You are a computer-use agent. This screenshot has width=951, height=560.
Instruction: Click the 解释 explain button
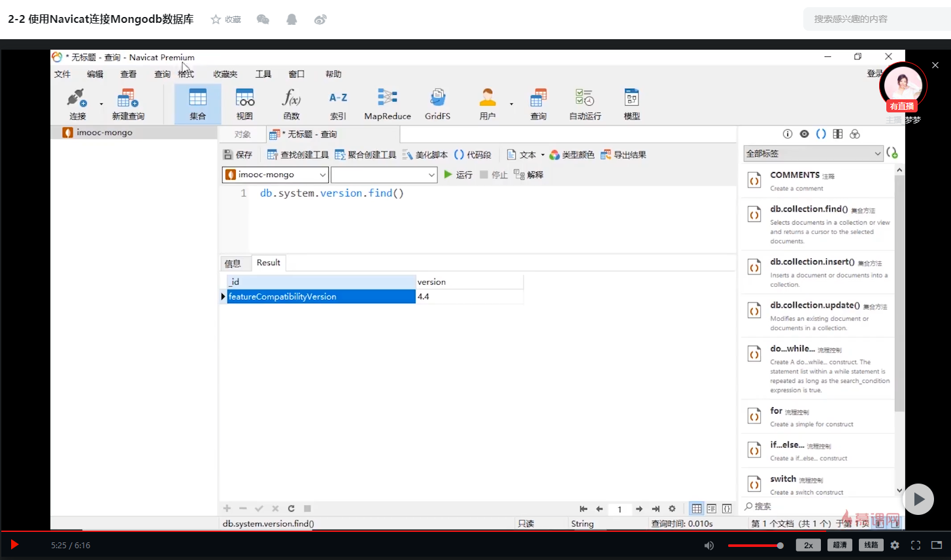529,174
